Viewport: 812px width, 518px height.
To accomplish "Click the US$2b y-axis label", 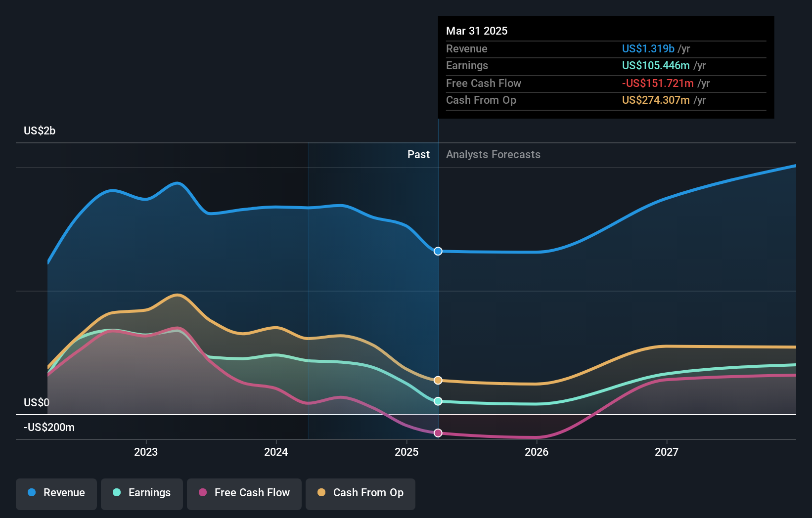I will click(40, 130).
